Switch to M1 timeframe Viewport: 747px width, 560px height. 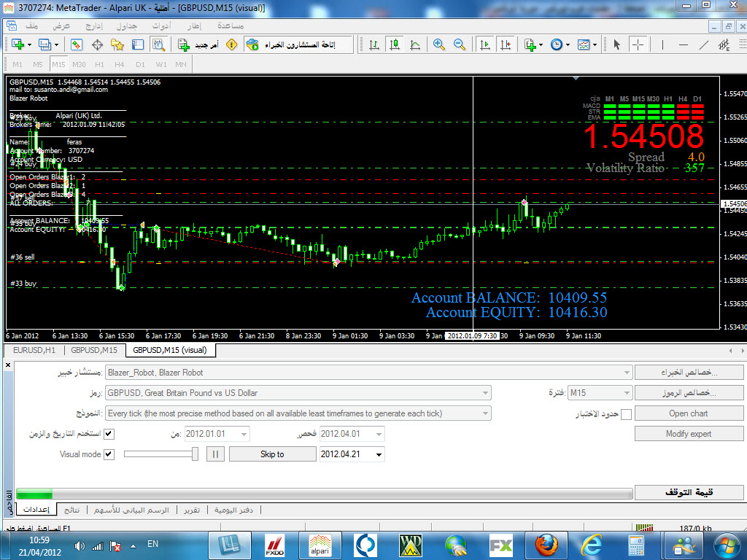(18, 64)
